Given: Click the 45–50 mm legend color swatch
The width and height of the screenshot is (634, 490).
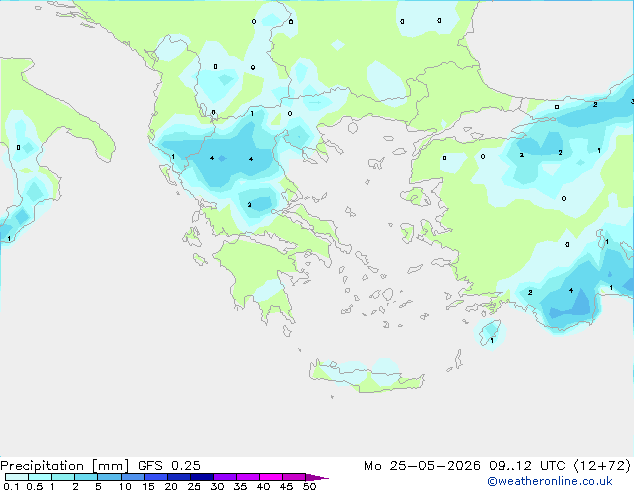Looking at the screenshot, I should click(x=294, y=477).
